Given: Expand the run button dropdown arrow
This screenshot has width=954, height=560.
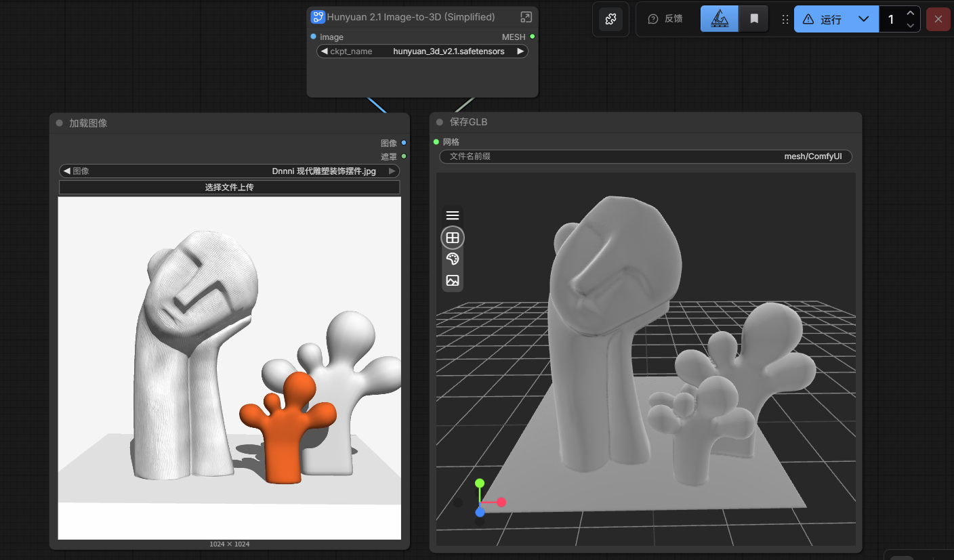Looking at the screenshot, I should (863, 19).
